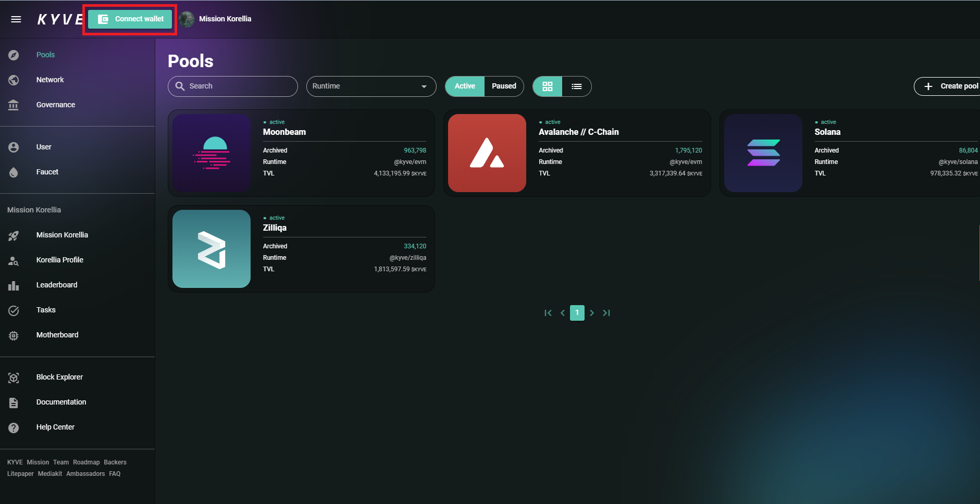Go to first page of pagination
The width and height of the screenshot is (980, 504).
548,313
